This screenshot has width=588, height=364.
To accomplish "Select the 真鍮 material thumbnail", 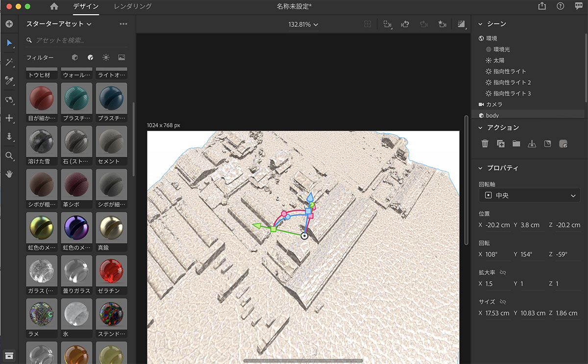I will pos(111,227).
